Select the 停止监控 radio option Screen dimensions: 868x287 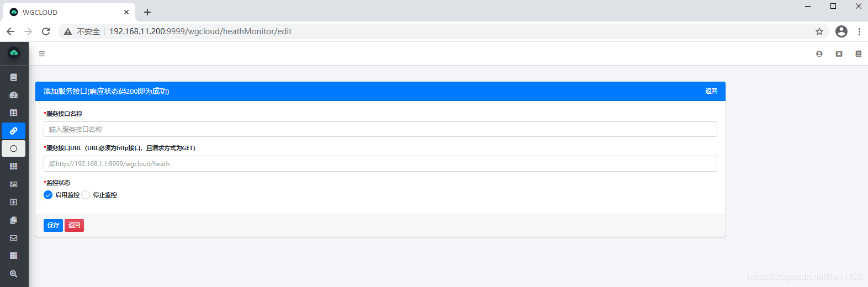pyautogui.click(x=86, y=195)
